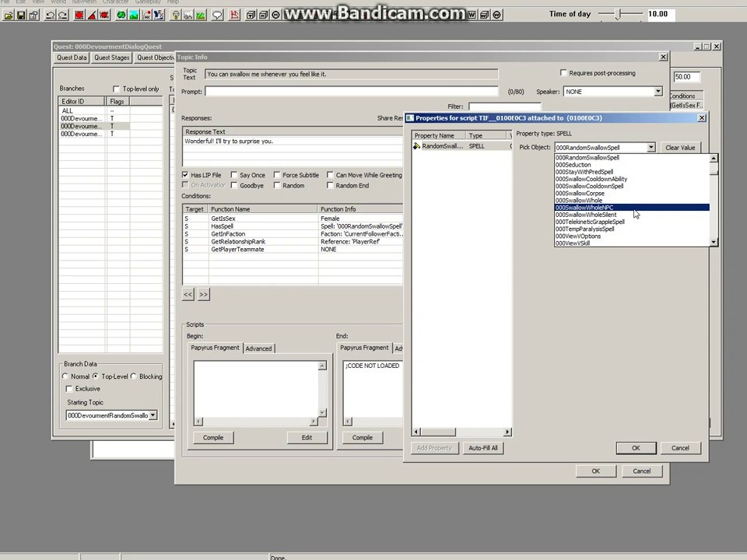The image size is (747, 560).
Task: Sort conditions by the Function Name header
Action: [x=263, y=209]
